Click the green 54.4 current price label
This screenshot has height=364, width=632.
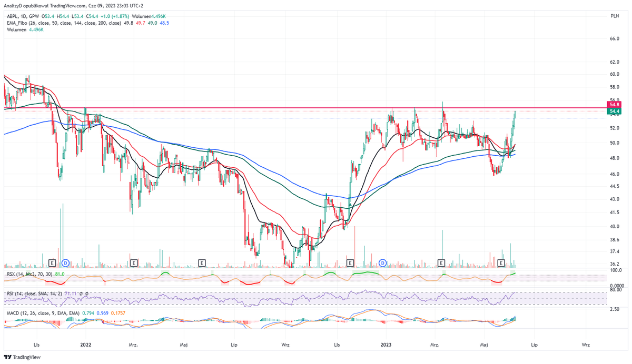tap(614, 112)
